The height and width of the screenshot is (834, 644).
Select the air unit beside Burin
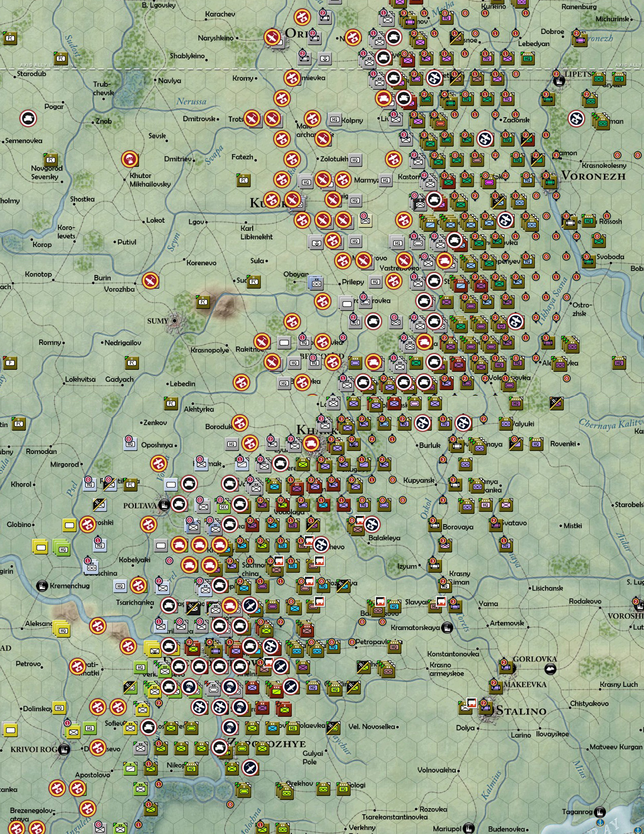150,281
